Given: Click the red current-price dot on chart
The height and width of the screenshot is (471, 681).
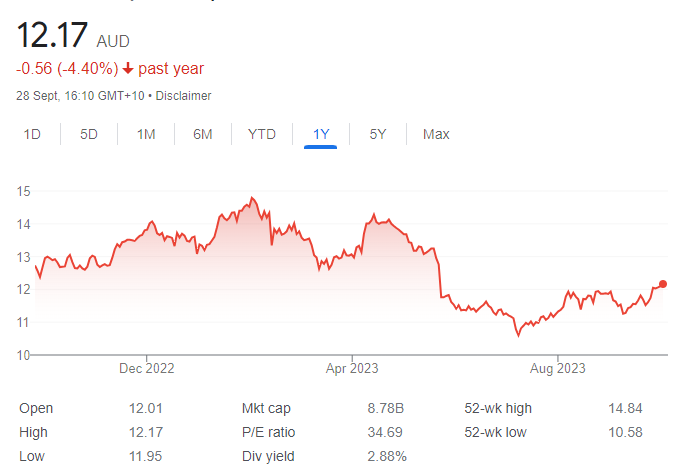Looking at the screenshot, I should pos(663,284).
